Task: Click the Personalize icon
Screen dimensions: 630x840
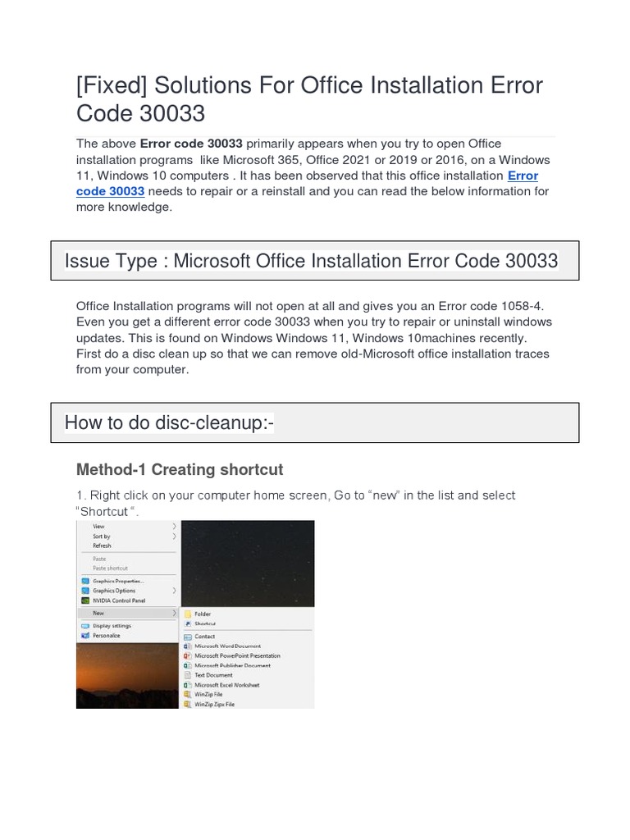Action: (x=85, y=636)
